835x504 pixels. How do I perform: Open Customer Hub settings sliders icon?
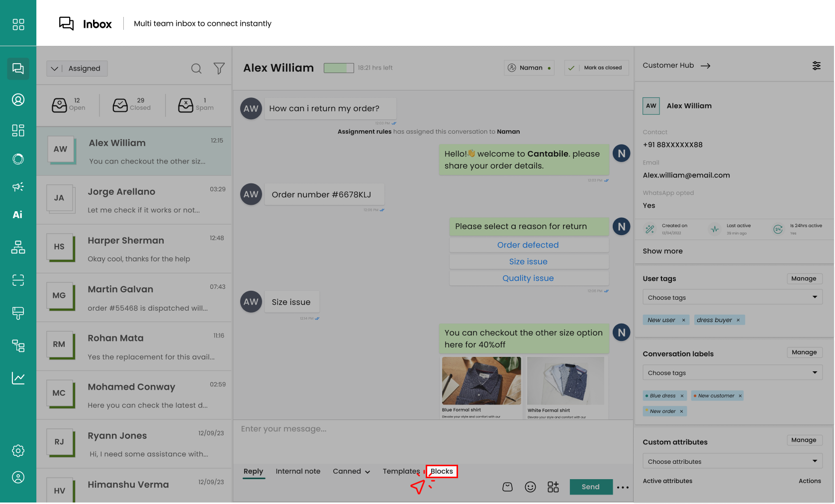[x=816, y=66]
